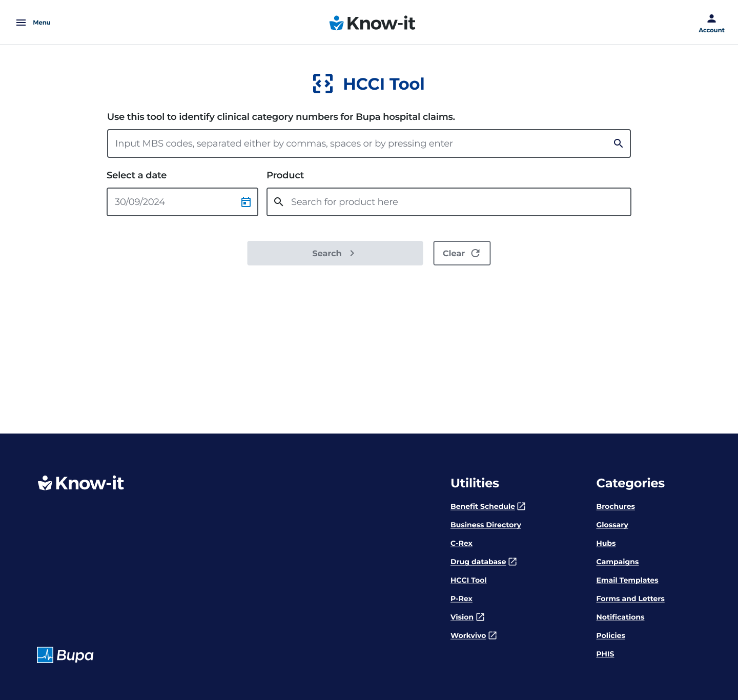The height and width of the screenshot is (700, 738).
Task: Focus the date field showing 30/09/2024
Action: pos(172,202)
